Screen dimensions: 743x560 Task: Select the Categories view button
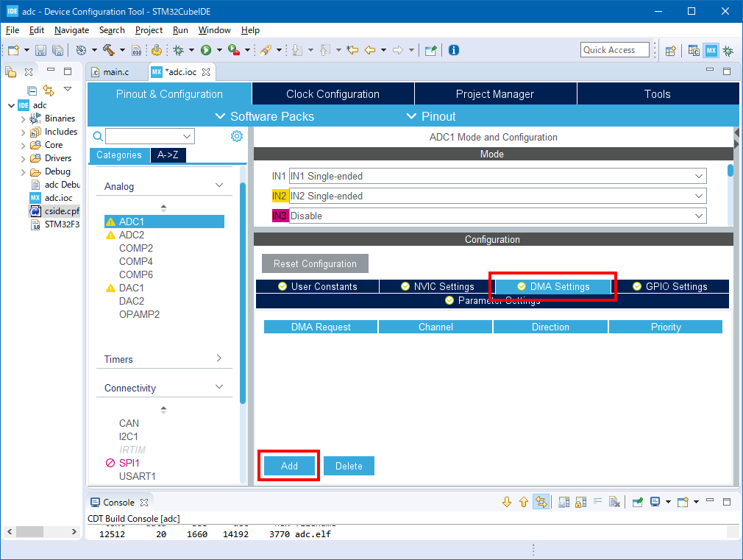click(x=119, y=155)
